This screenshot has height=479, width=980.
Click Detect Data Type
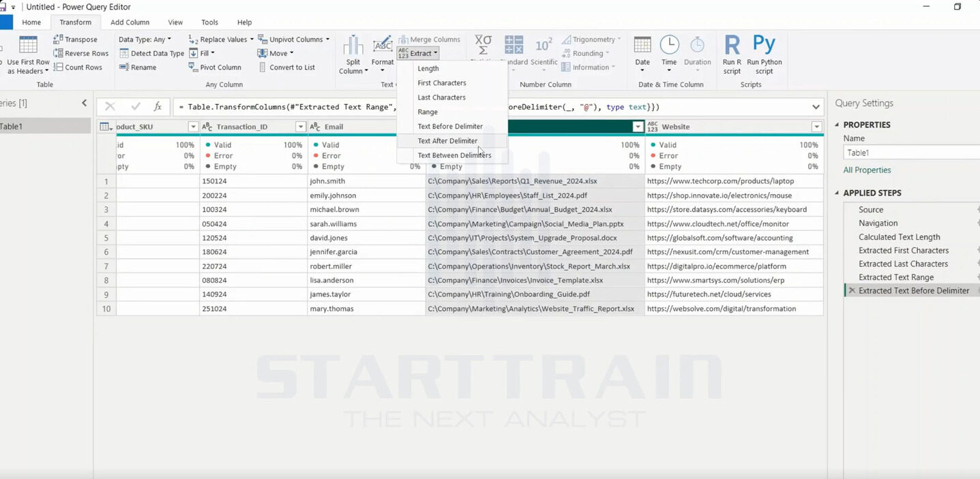point(151,53)
